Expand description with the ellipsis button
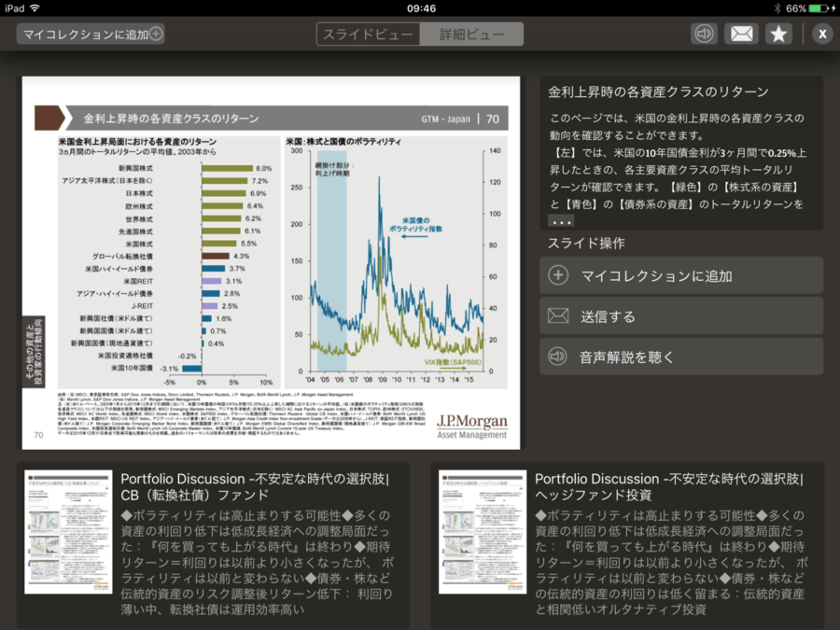 561,222
